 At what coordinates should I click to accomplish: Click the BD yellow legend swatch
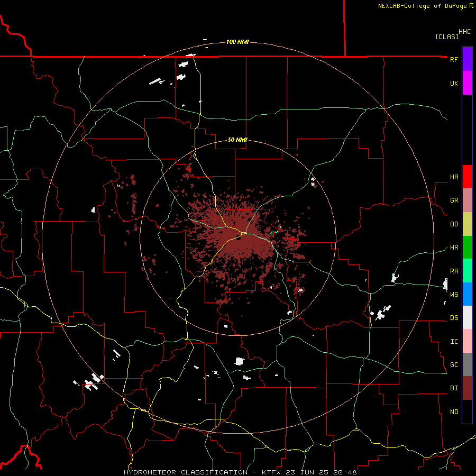pos(467,224)
